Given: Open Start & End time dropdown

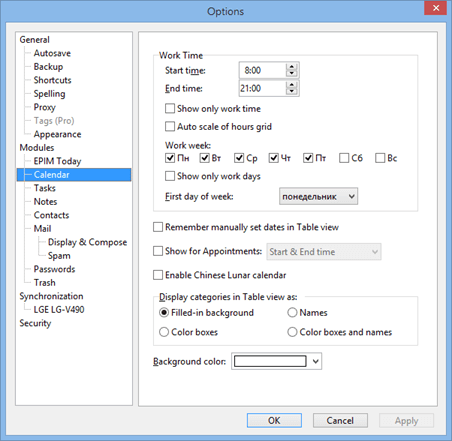Looking at the screenshot, I should point(324,252).
